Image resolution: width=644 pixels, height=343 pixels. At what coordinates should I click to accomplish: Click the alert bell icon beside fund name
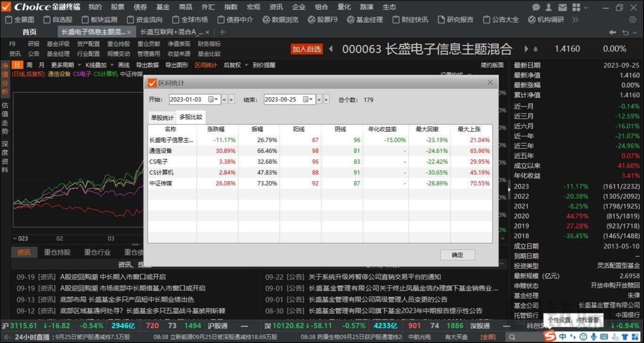(x=535, y=49)
